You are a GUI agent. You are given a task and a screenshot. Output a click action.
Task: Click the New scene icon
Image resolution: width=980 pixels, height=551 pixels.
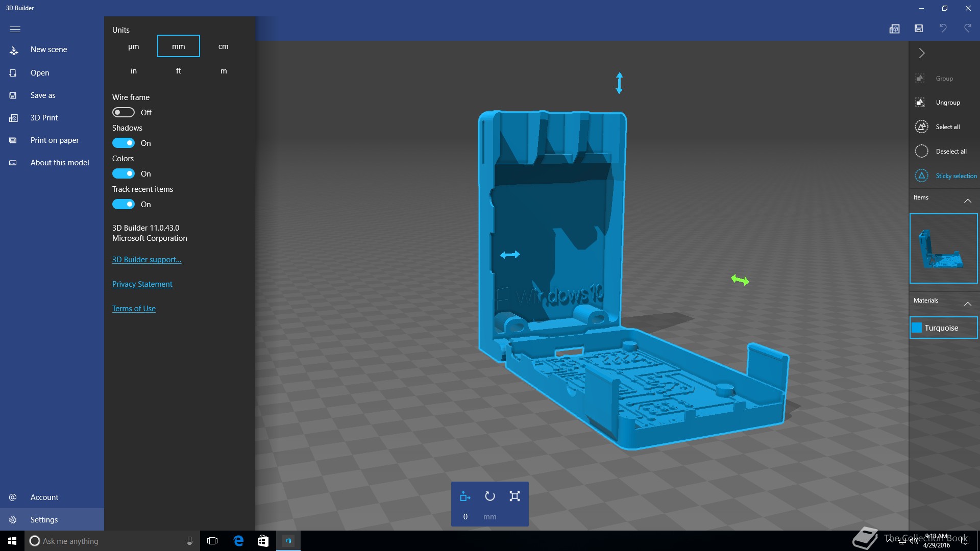point(14,50)
